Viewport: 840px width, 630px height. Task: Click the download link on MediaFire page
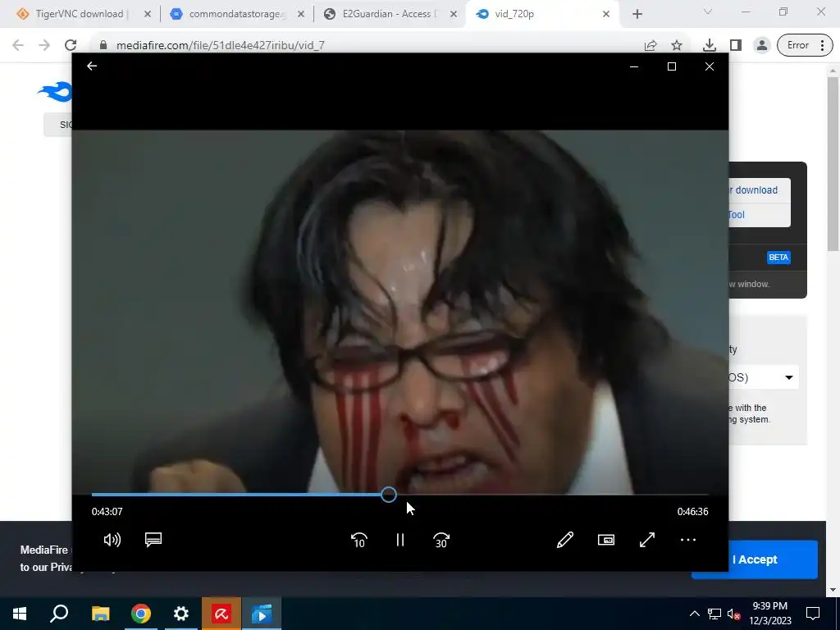[x=756, y=190]
